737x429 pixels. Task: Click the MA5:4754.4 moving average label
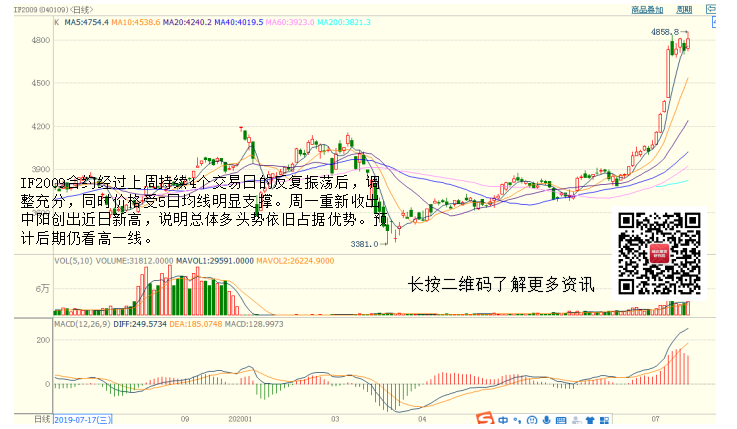(x=86, y=21)
